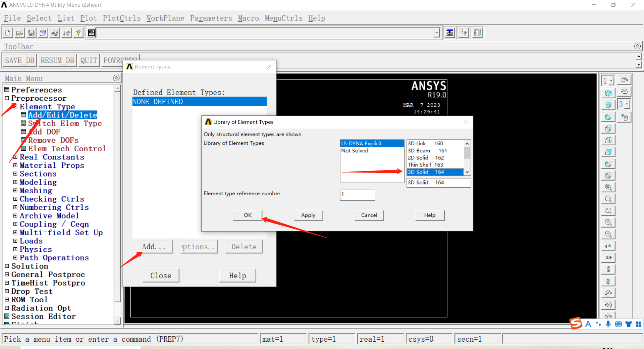This screenshot has width=644, height=349.
Task: Click OK in Library of Element Types
Action: coord(248,215)
